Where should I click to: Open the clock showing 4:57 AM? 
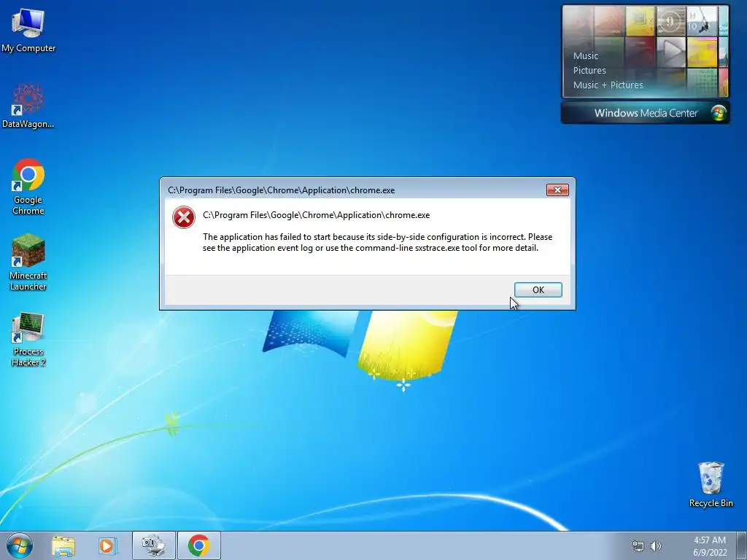710,546
